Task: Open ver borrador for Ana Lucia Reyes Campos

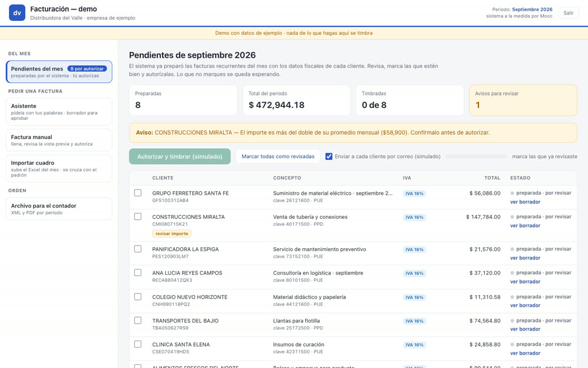Action: click(525, 281)
